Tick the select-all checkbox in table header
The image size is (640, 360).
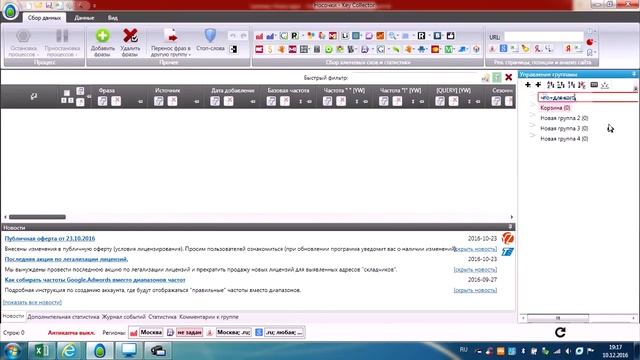click(x=67, y=93)
